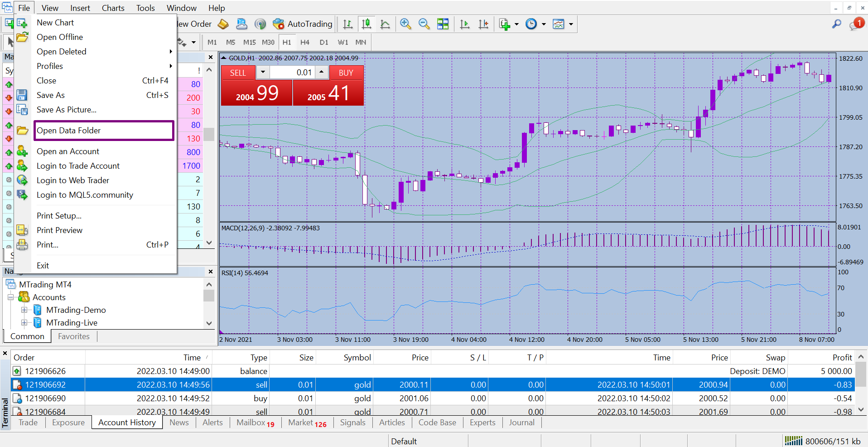Click the Navigator scrollbar thumb

(209, 296)
